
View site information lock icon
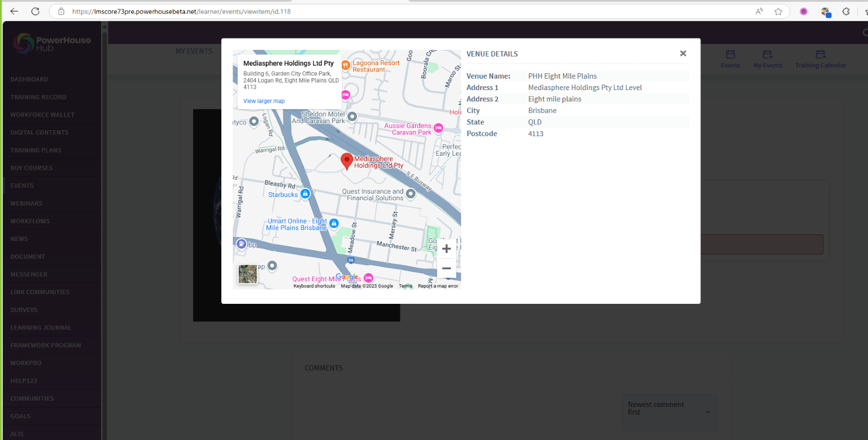[x=61, y=11]
